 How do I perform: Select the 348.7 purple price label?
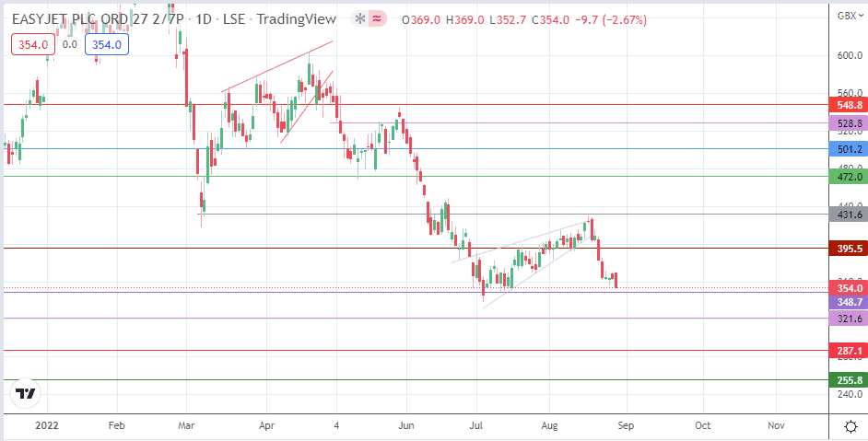[x=848, y=302]
